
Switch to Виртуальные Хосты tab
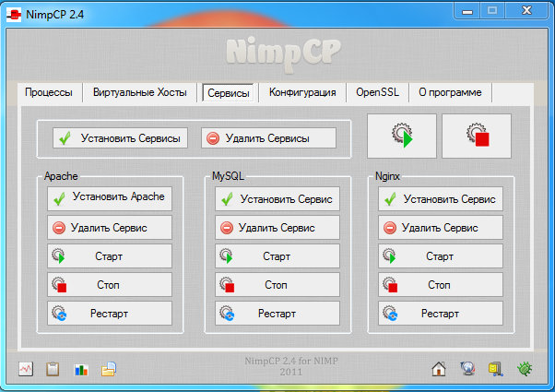coord(140,92)
